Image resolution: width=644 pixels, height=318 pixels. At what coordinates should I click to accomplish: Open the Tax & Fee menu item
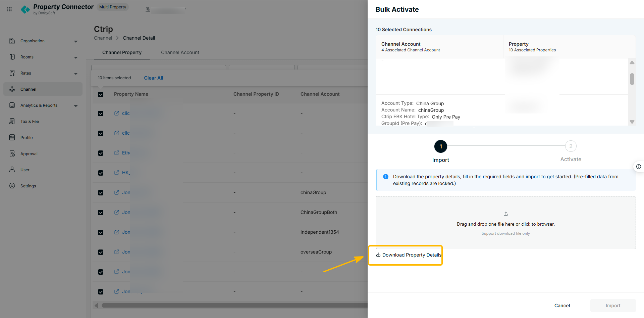click(43, 121)
